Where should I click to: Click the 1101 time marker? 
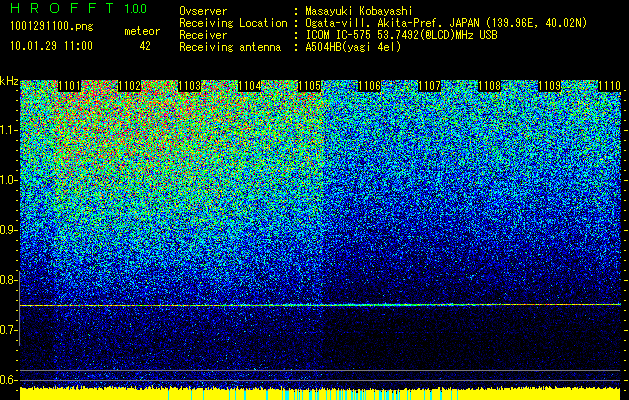click(x=69, y=86)
